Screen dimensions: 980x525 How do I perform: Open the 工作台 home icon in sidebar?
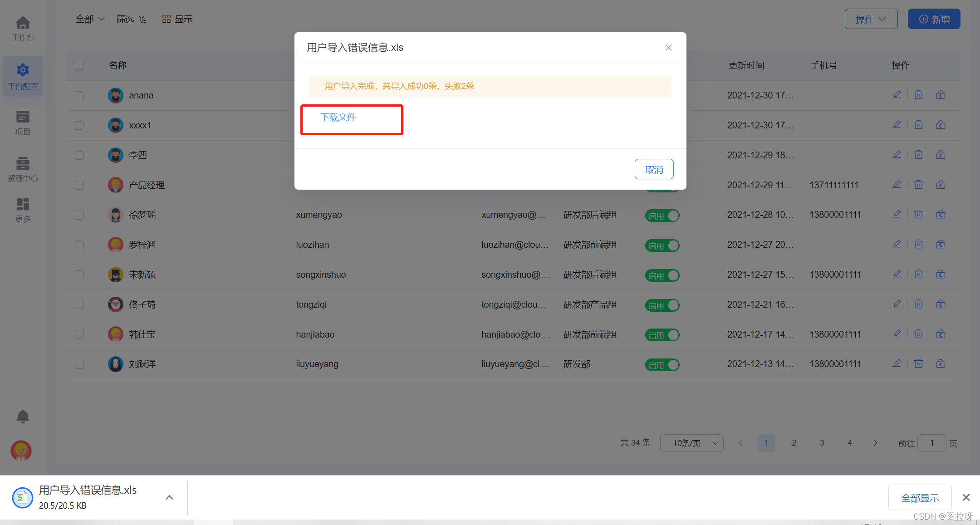pos(23,23)
